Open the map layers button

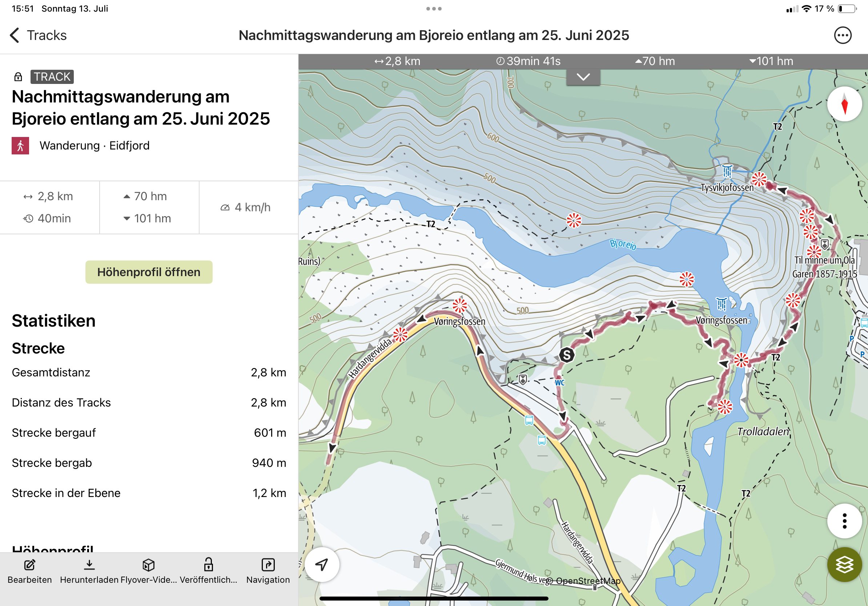pyautogui.click(x=844, y=565)
